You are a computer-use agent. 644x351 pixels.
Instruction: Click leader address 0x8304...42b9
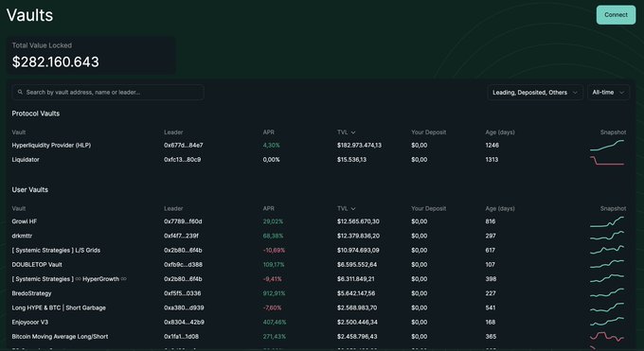click(184, 322)
